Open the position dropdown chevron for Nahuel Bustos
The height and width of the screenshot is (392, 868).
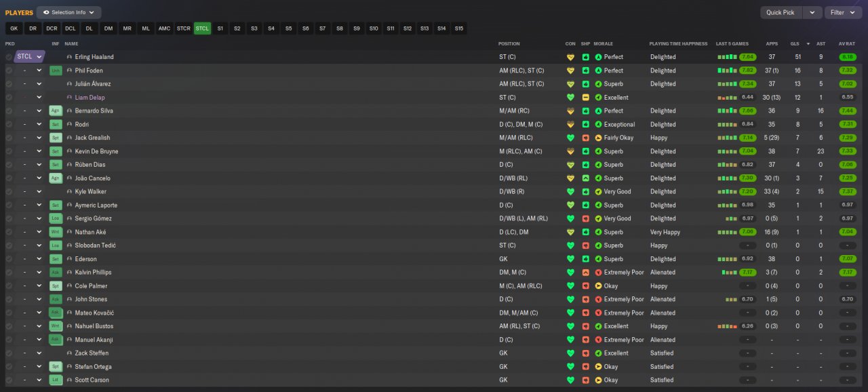(x=39, y=326)
